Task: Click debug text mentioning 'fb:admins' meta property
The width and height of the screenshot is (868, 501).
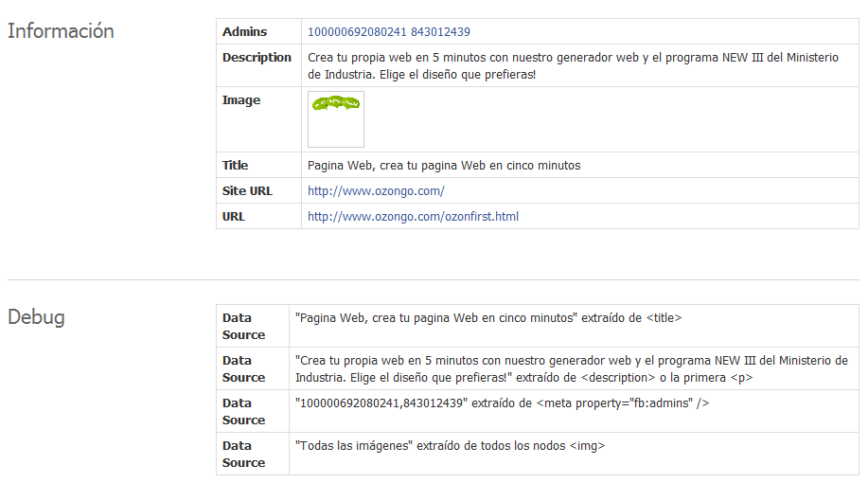Action: [502, 403]
